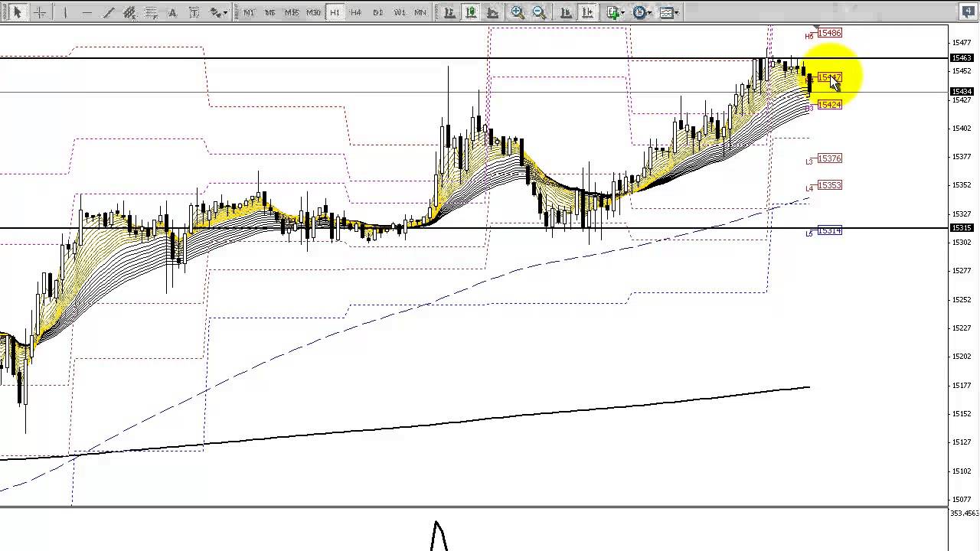
Task: Click the 15314 pivot level label
Action: click(829, 230)
